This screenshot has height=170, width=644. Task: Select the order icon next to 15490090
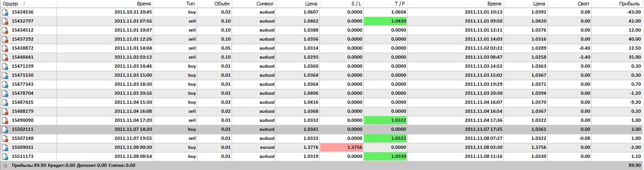tap(5, 120)
